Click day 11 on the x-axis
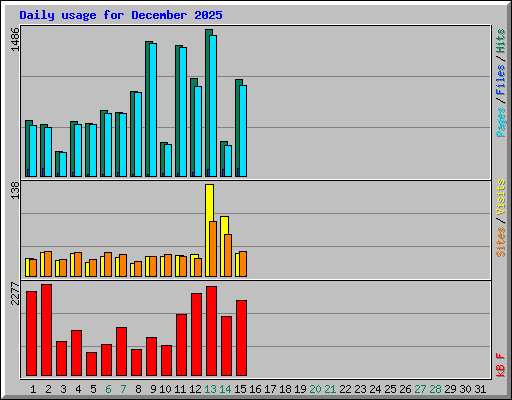The width and height of the screenshot is (512, 400). (x=180, y=389)
